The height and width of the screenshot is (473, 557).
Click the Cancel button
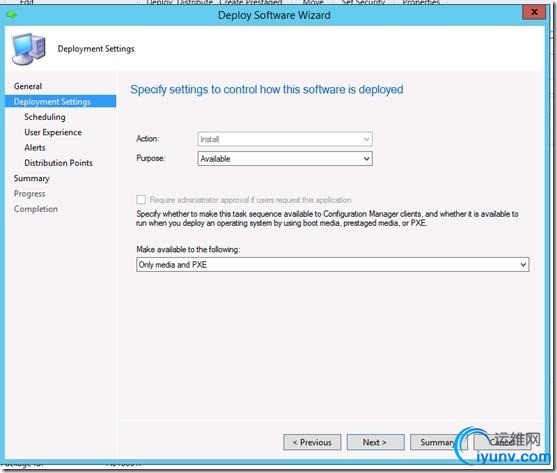(502, 442)
